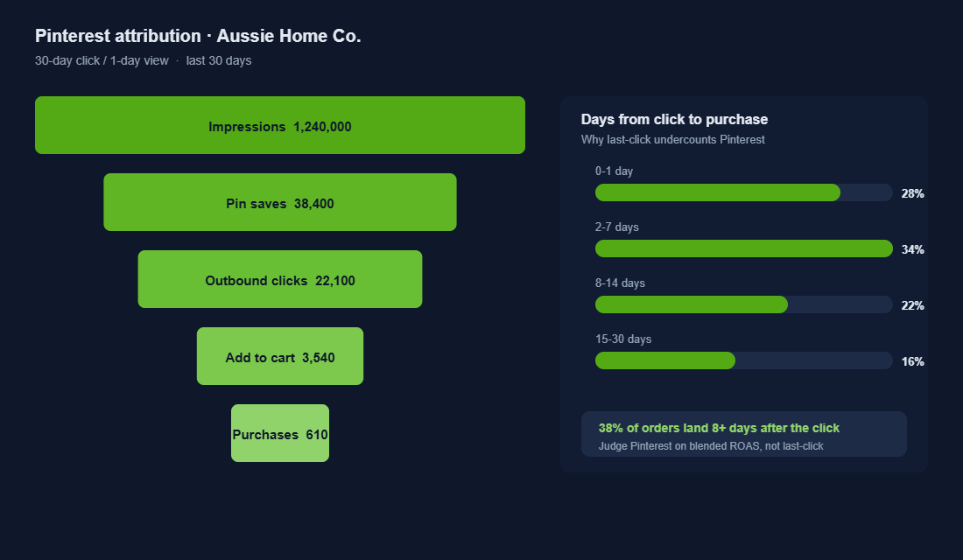
Task: Click the Purchases 610 funnel block
Action: pyautogui.click(x=280, y=433)
